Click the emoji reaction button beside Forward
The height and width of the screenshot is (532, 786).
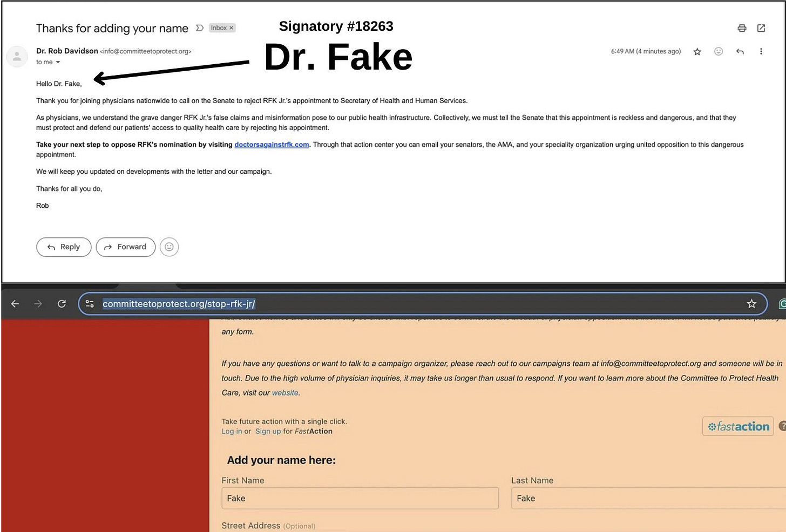click(169, 247)
